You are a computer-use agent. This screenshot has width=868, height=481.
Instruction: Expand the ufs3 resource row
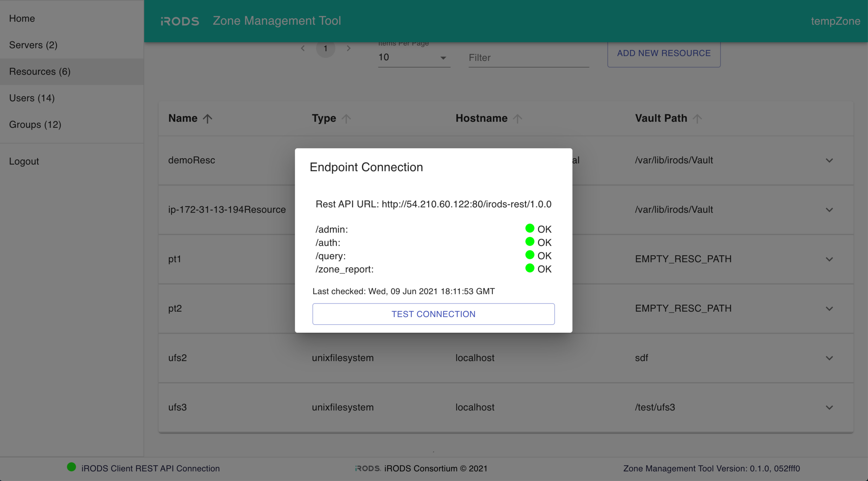pos(829,408)
